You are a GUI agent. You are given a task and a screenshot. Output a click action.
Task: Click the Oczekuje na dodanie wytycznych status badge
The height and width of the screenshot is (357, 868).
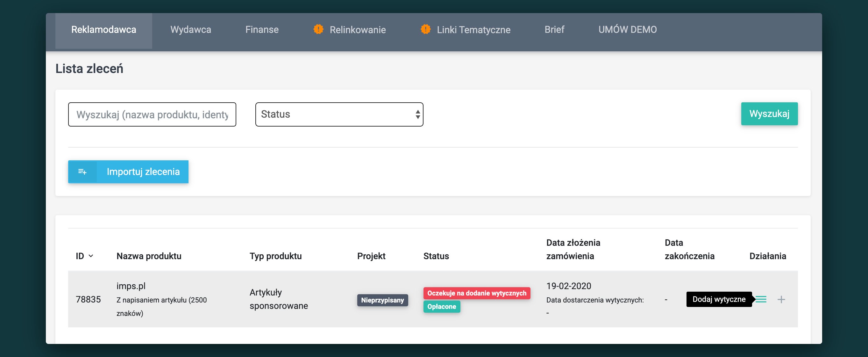(477, 293)
